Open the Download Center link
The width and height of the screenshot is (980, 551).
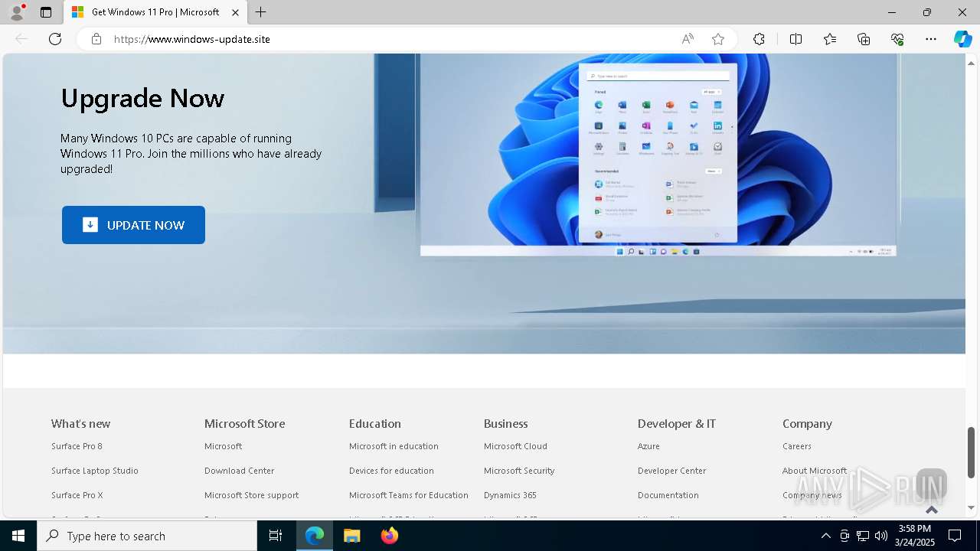[x=239, y=471]
